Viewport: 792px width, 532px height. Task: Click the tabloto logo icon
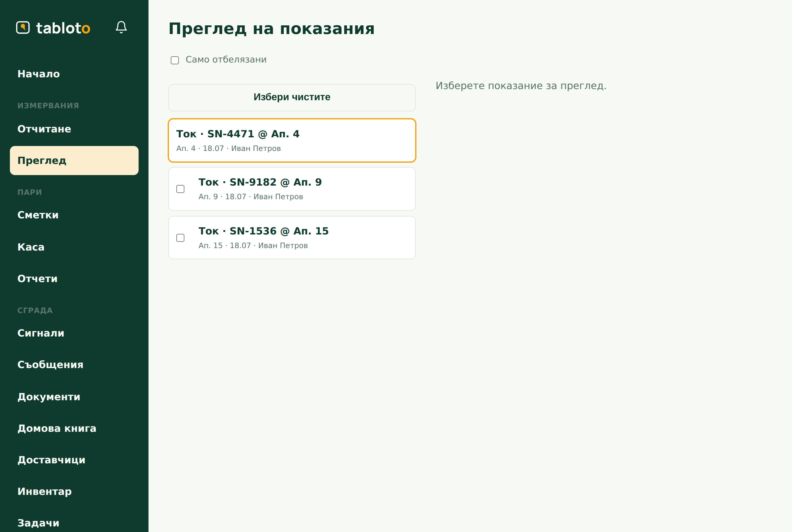pyautogui.click(x=23, y=28)
